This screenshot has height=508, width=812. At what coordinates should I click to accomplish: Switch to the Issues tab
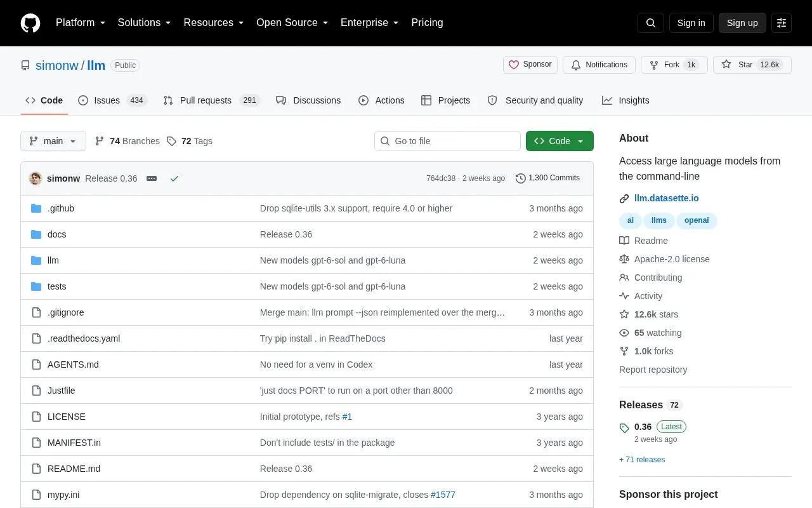(x=112, y=100)
